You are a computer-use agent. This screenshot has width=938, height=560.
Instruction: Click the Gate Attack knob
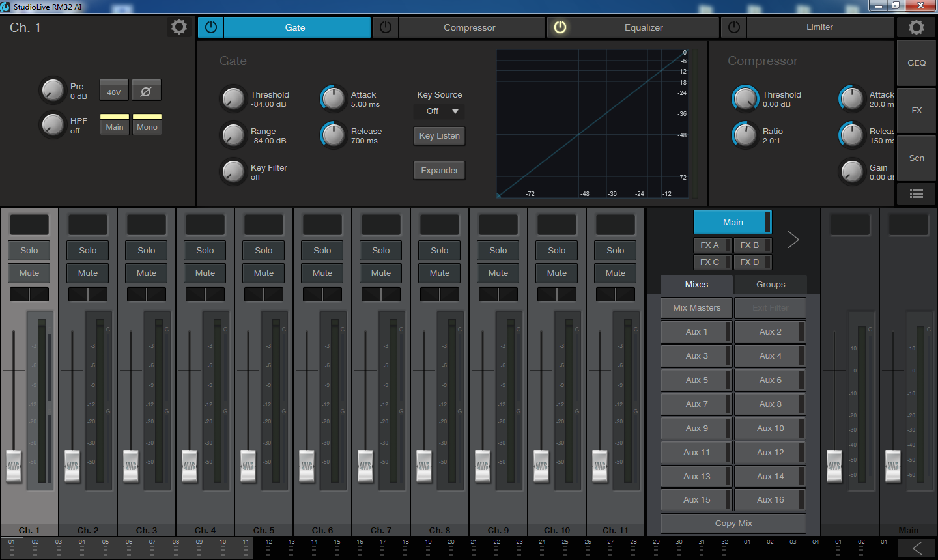click(333, 99)
